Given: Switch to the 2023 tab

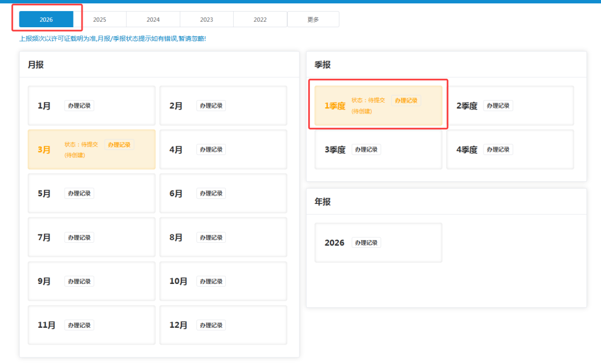Looking at the screenshot, I should (x=206, y=19).
